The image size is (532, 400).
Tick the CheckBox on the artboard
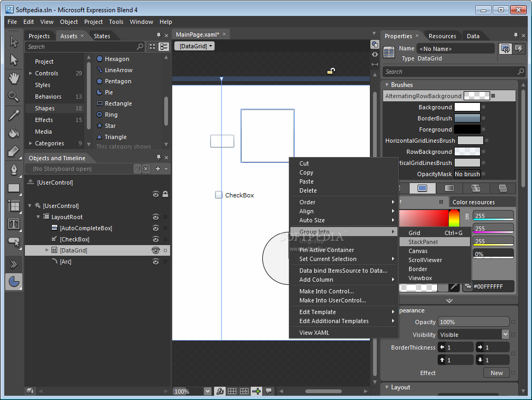click(219, 195)
